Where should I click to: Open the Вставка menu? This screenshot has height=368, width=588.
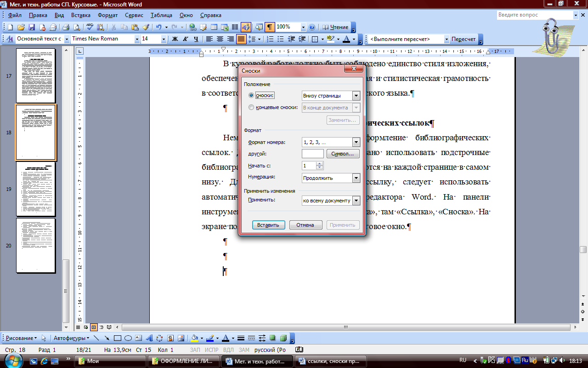click(81, 15)
